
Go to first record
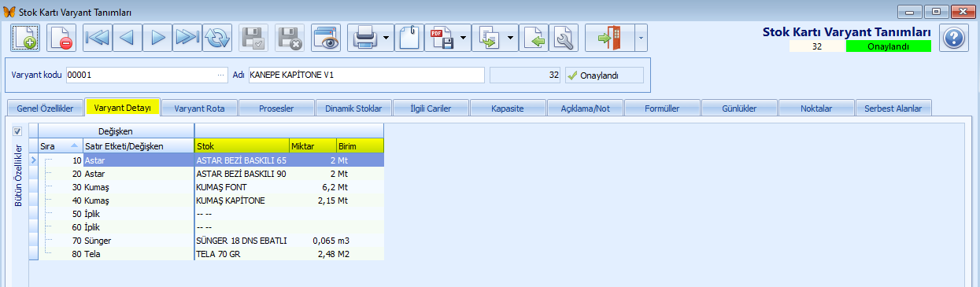pyautogui.click(x=97, y=38)
